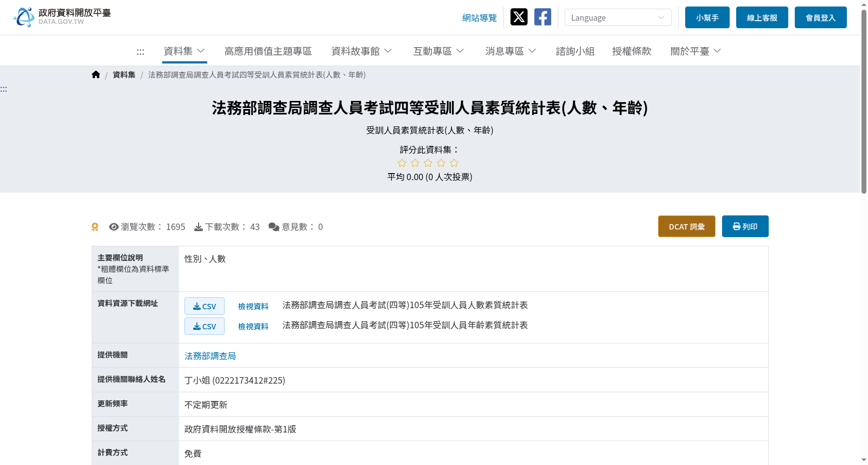
Task: Click the 小幫手 button
Action: (x=707, y=17)
